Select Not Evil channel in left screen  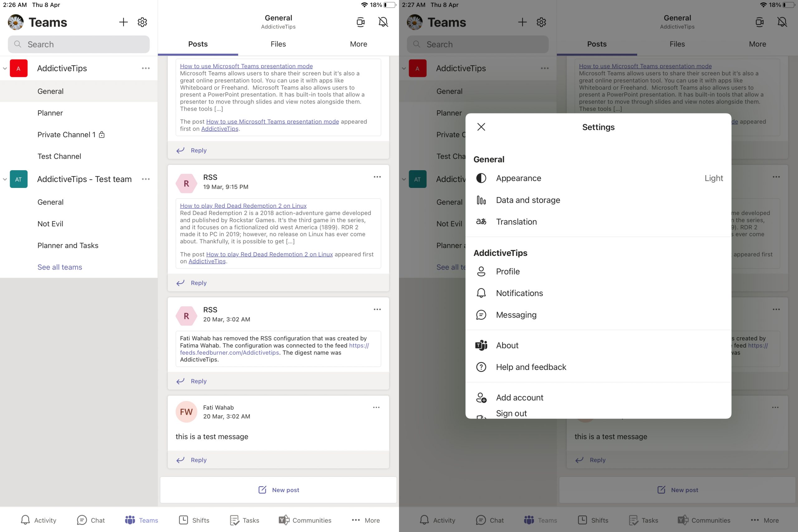[x=79, y=224]
